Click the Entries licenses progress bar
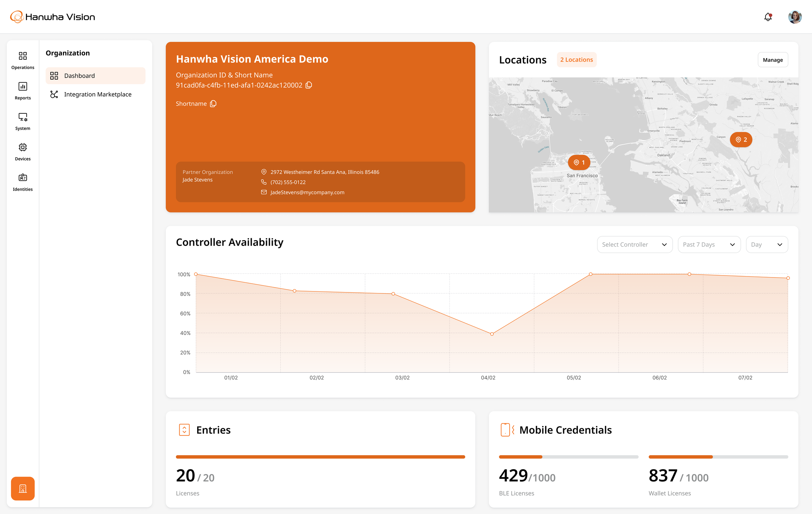The width and height of the screenshot is (812, 514). 320,457
